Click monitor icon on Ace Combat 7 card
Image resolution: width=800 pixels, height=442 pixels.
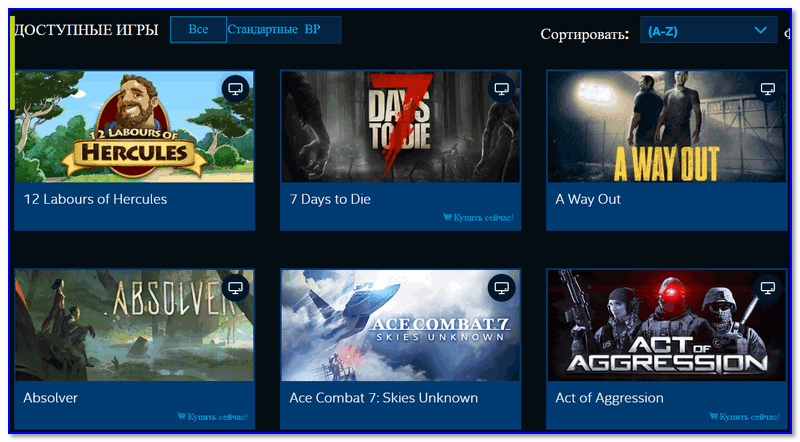(502, 288)
